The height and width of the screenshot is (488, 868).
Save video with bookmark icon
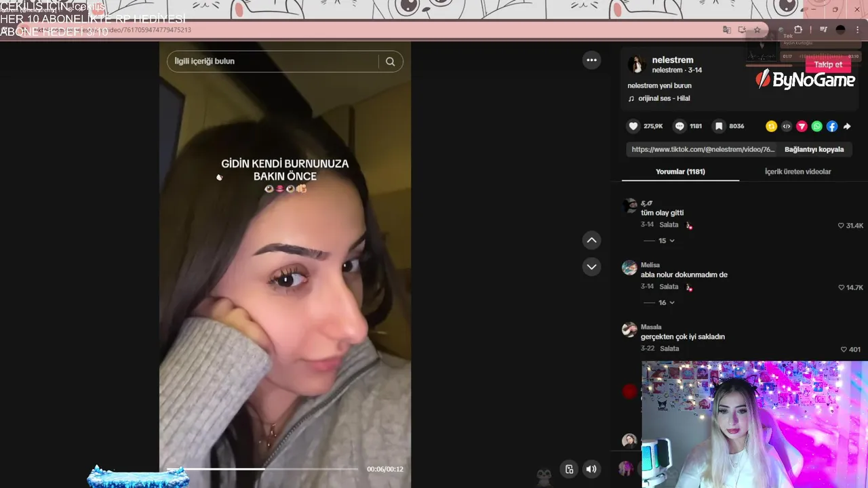coord(719,126)
